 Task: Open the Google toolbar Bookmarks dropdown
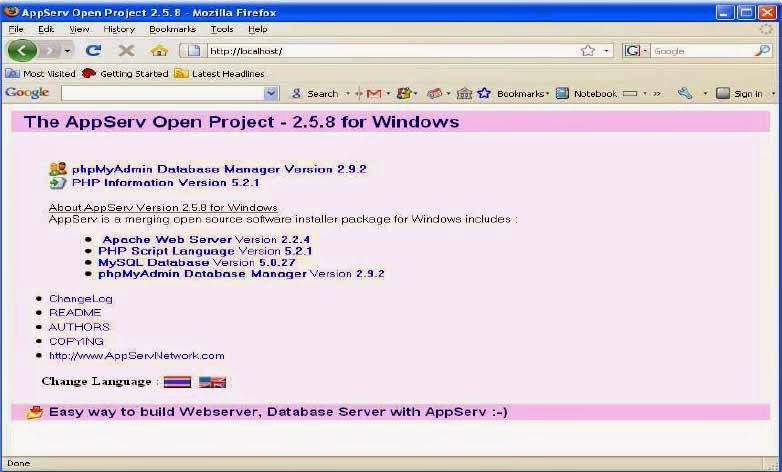523,94
